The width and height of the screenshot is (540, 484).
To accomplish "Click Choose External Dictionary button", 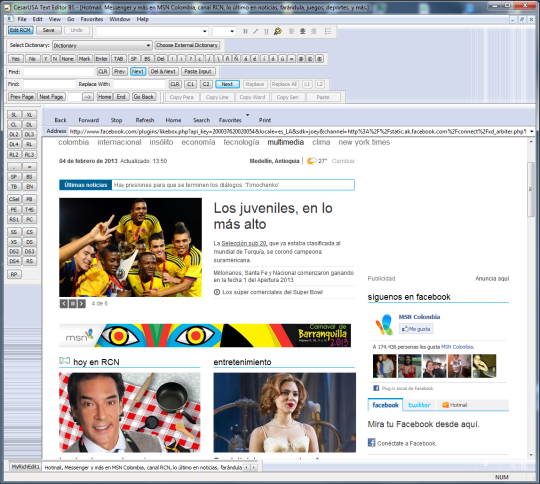I will pos(187,45).
